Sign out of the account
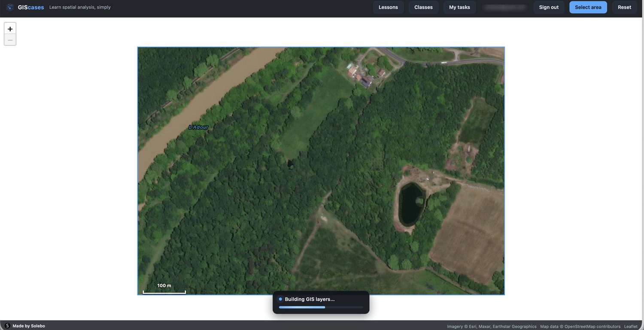Image resolution: width=644 pixels, height=330 pixels. pos(549,7)
